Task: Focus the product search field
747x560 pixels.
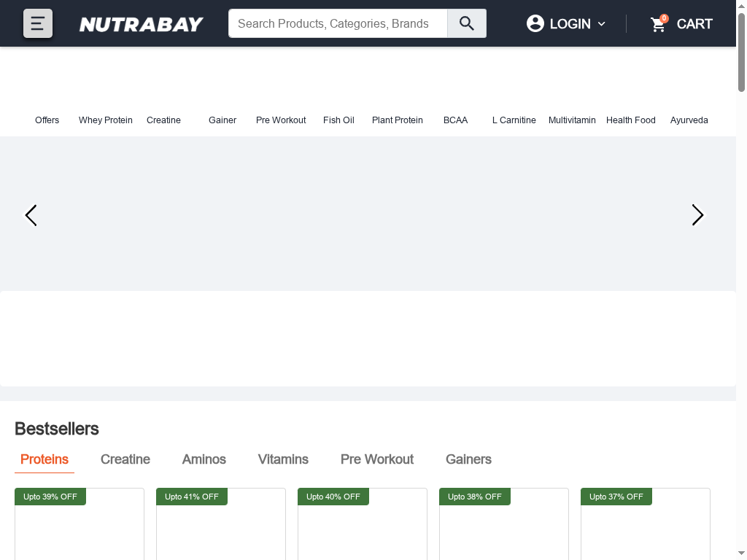Action: pos(338,23)
